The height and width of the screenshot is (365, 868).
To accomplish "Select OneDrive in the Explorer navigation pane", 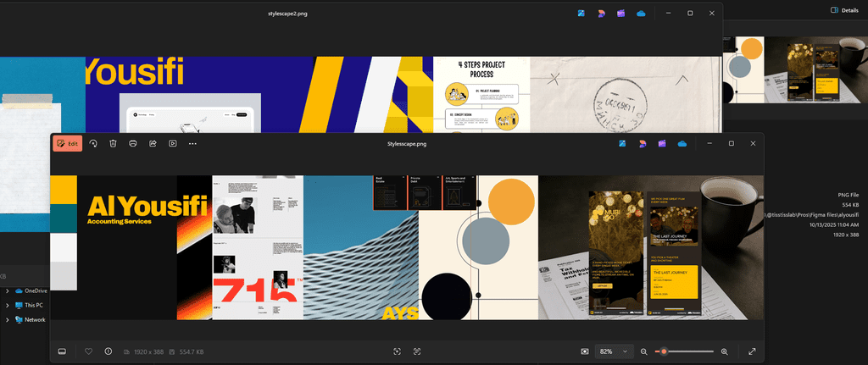I will [x=36, y=290].
